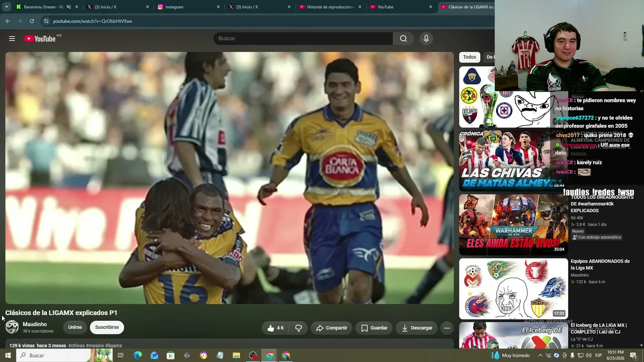The height and width of the screenshot is (362, 644).
Task: Open the clock showing 10:51 PM
Action: coord(615,355)
